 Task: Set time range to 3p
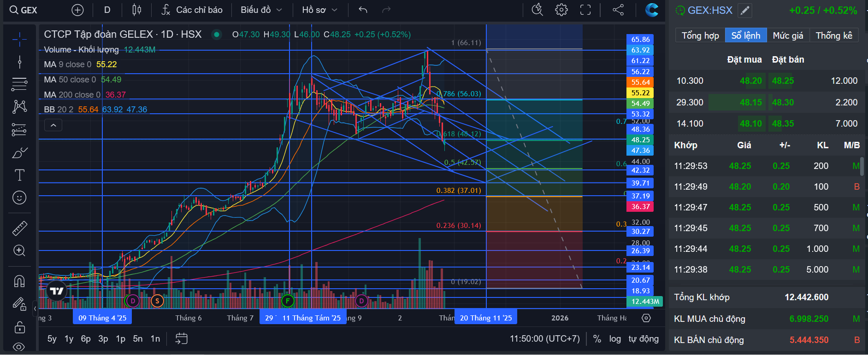point(103,339)
